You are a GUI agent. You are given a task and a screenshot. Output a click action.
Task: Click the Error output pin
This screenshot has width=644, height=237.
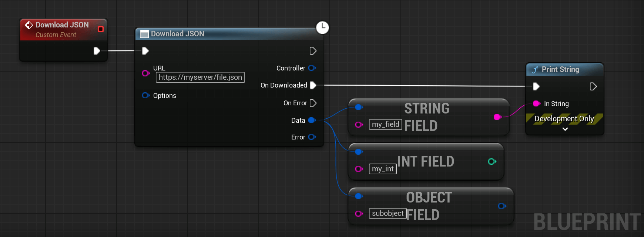coord(312,137)
